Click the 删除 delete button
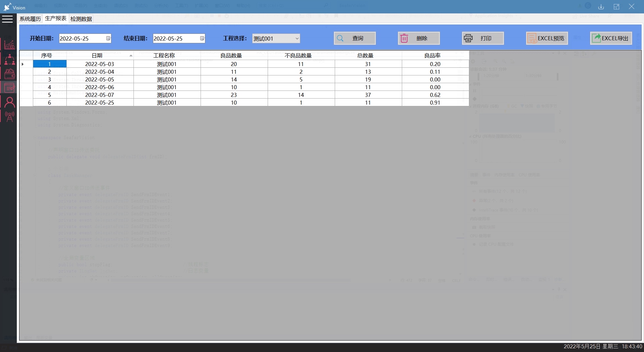The image size is (644, 352). 419,38
